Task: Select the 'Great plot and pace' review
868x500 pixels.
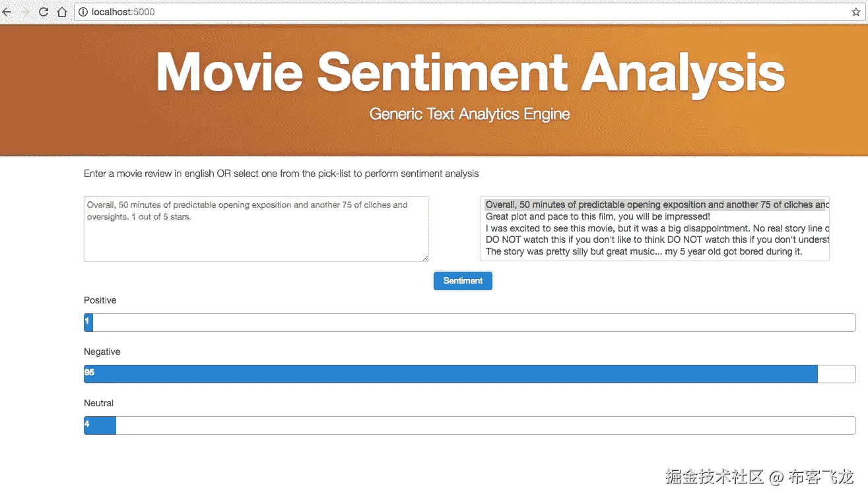Action: point(597,216)
